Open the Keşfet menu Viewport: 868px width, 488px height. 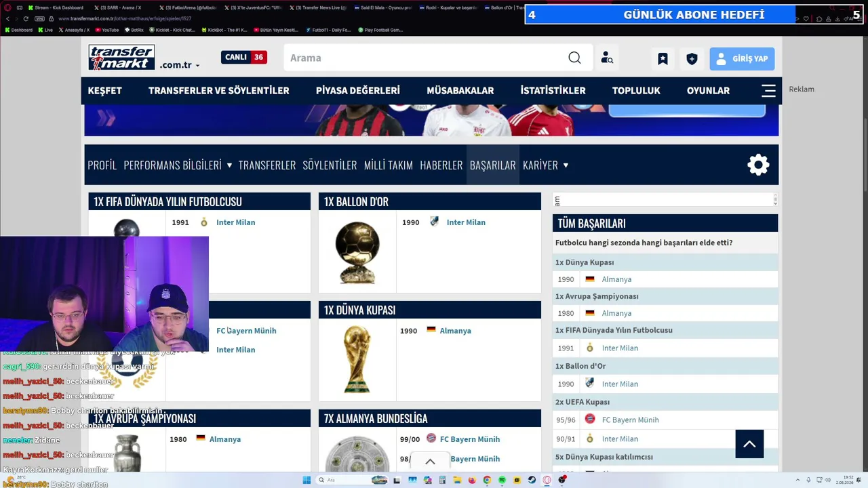click(105, 91)
